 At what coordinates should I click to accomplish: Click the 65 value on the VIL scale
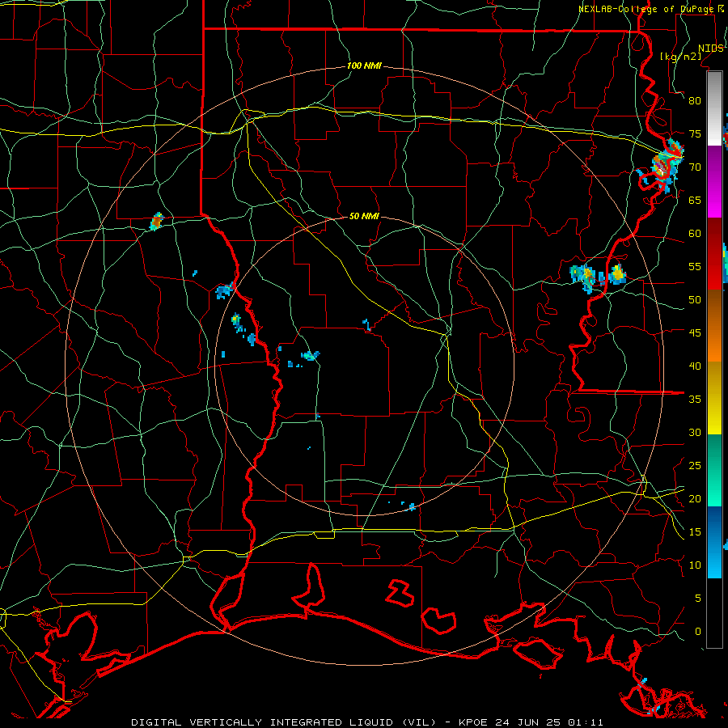point(695,201)
